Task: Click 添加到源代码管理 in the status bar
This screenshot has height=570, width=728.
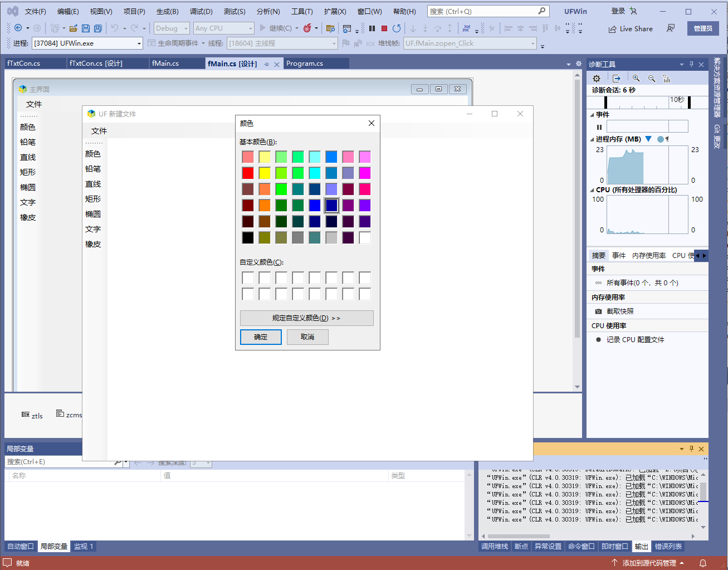Action: point(648,563)
